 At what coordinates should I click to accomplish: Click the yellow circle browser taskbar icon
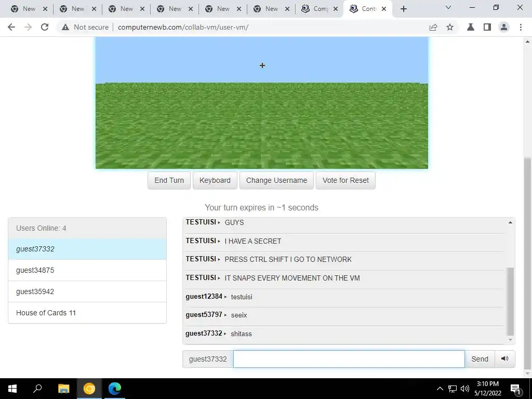pyautogui.click(x=89, y=389)
